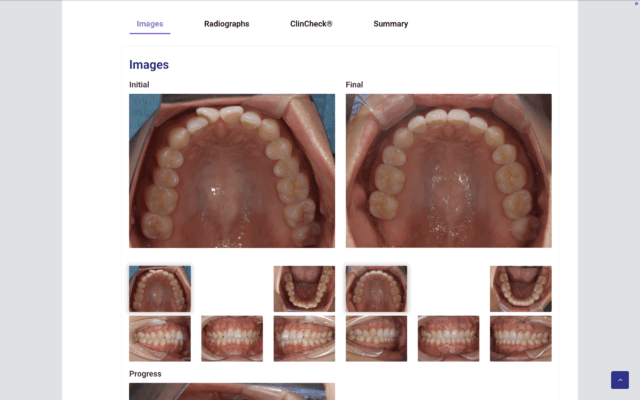Open the ClinCheck® tab
Image resolution: width=640 pixels, height=400 pixels.
(311, 24)
